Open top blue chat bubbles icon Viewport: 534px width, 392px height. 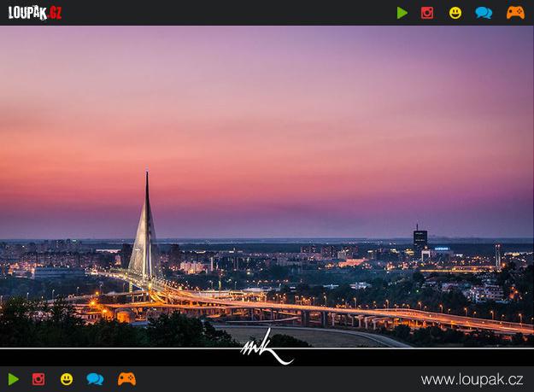pos(484,13)
